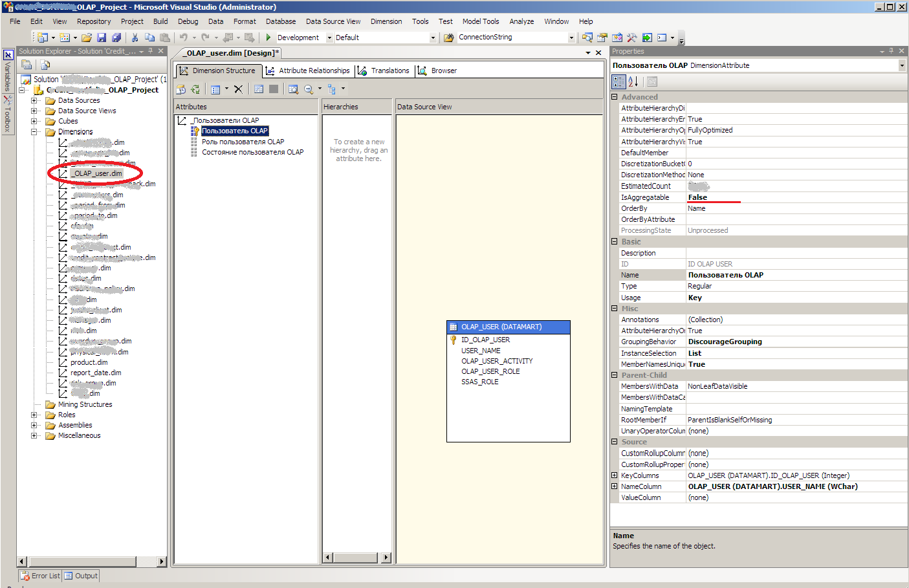Click the Find Table icon in designer toolbar
Viewport: 909px width, 588px height.
pyautogui.click(x=294, y=89)
